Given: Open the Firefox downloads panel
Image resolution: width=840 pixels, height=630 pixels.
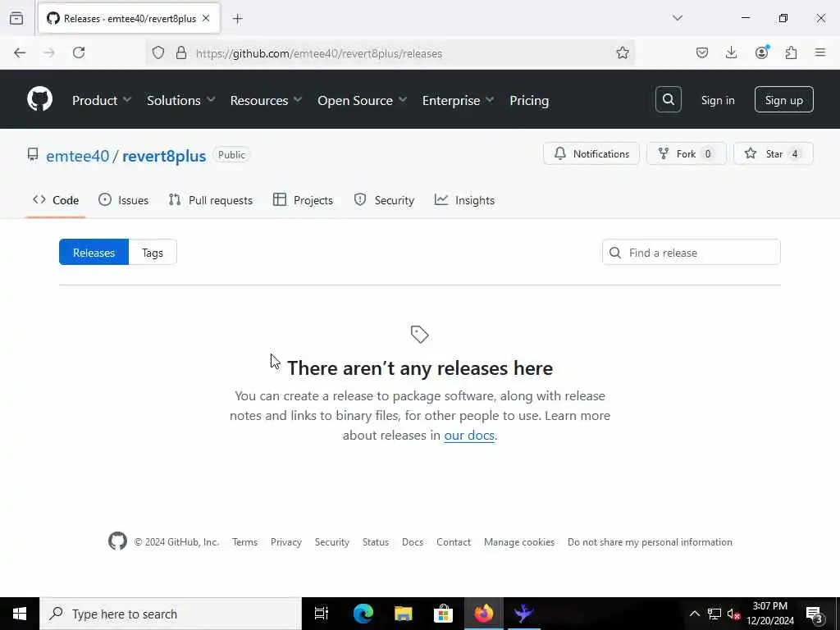Looking at the screenshot, I should pyautogui.click(x=731, y=52).
